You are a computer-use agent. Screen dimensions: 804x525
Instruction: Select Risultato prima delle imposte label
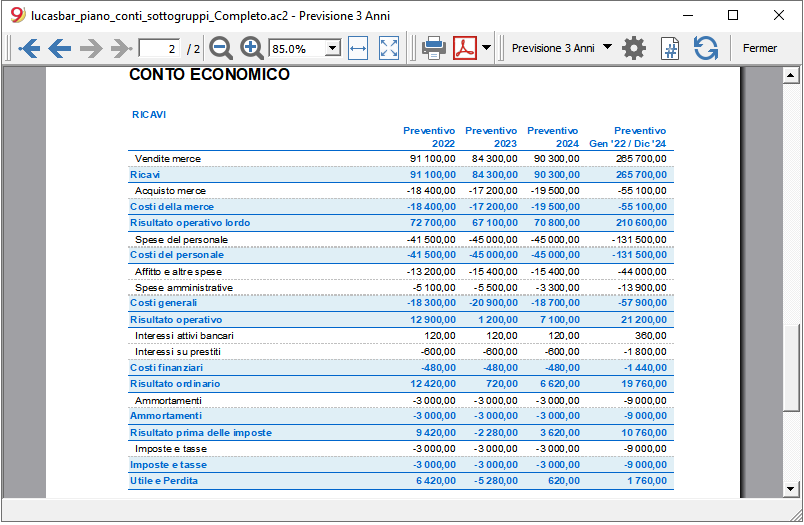[200, 433]
